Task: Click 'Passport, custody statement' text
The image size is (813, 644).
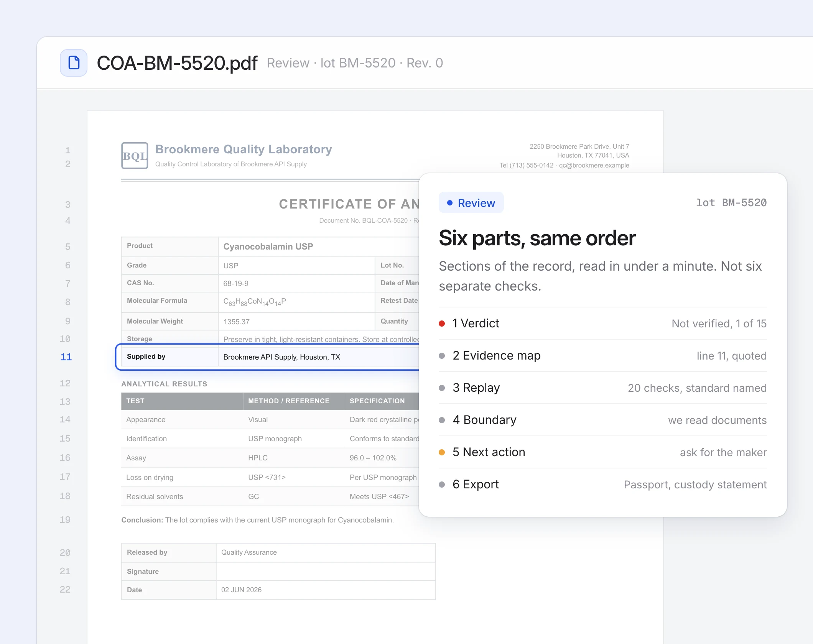Action: click(695, 485)
